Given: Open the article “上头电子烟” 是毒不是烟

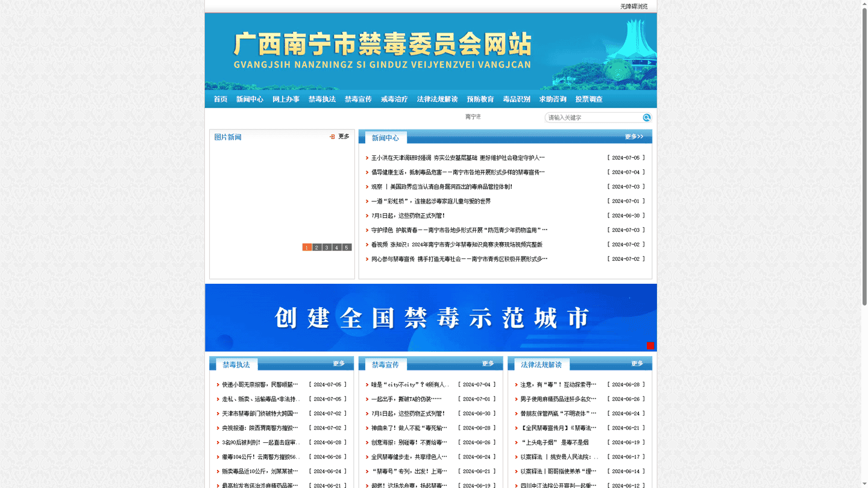Looking at the screenshot, I should [555, 442].
